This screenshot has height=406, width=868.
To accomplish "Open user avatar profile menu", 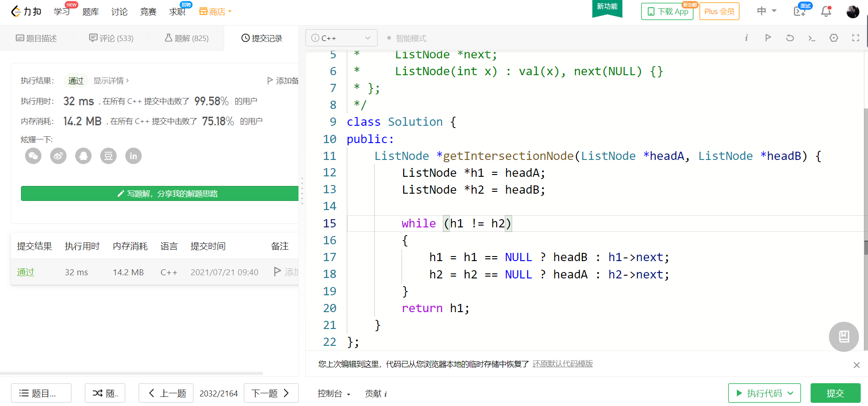I will [853, 11].
